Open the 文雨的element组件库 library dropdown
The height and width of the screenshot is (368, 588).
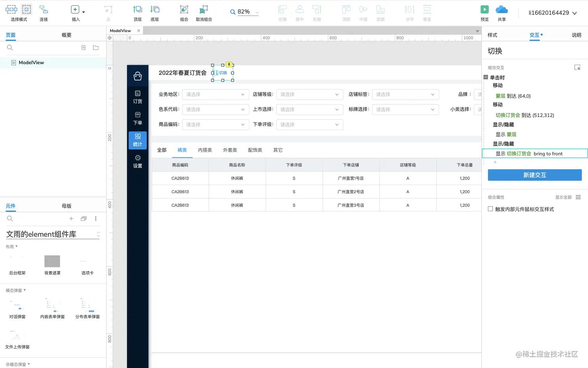(x=53, y=234)
